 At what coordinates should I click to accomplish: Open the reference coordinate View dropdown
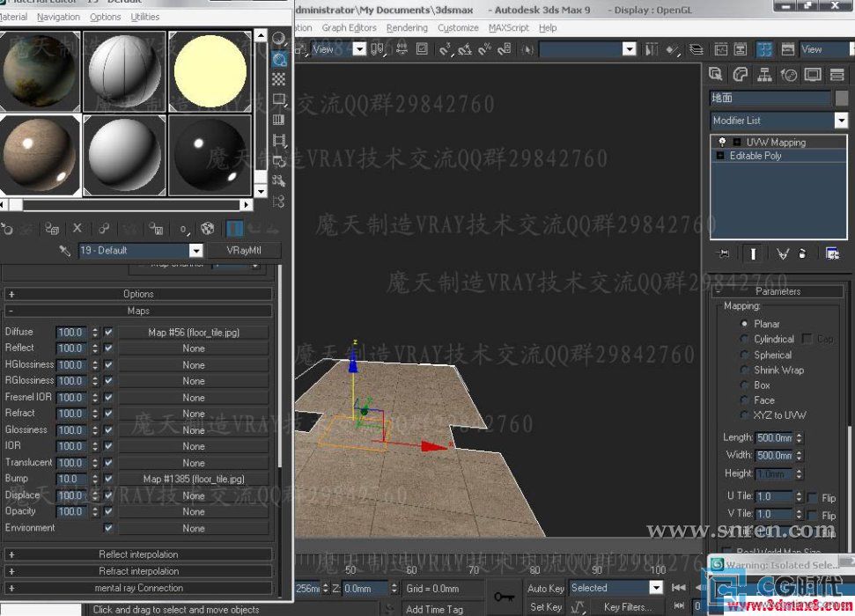(358, 49)
